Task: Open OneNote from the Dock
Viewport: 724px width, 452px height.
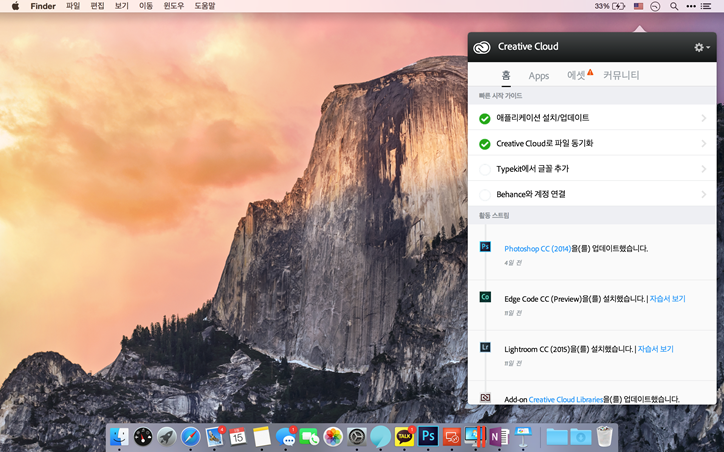Action: [x=499, y=436]
